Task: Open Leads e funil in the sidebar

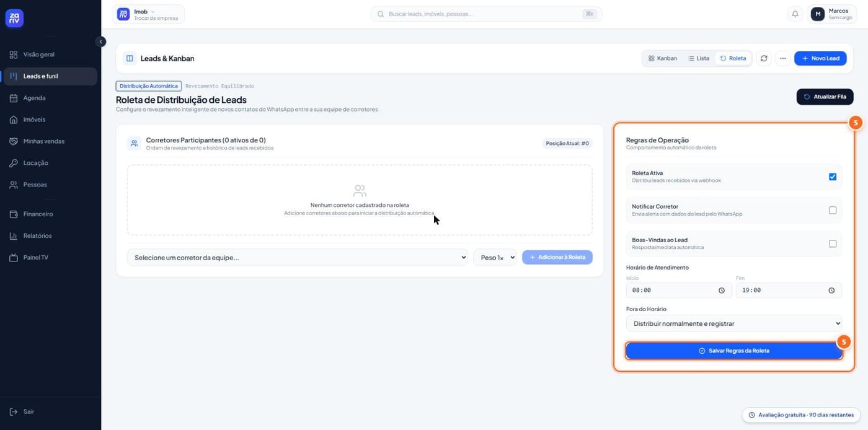Action: click(x=50, y=76)
